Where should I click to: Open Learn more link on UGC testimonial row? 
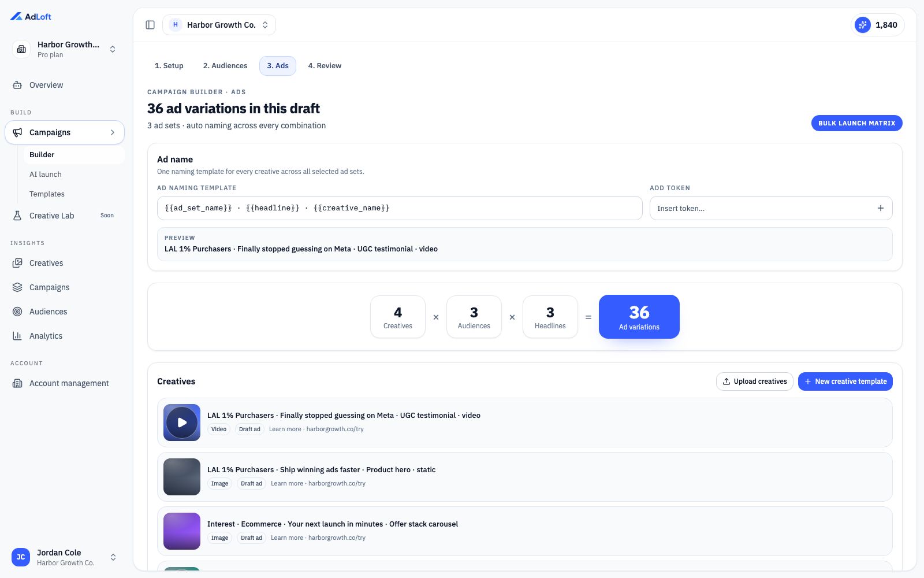click(x=316, y=429)
